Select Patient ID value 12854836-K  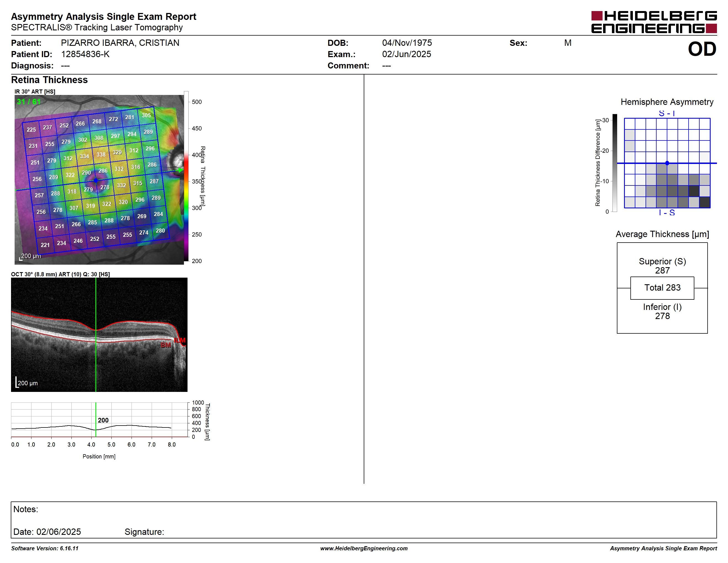[x=85, y=54]
